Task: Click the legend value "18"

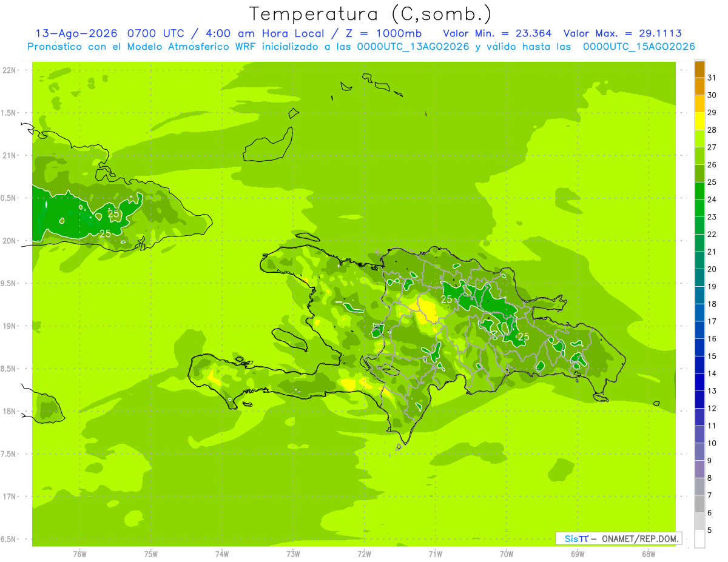Action: [x=712, y=304]
